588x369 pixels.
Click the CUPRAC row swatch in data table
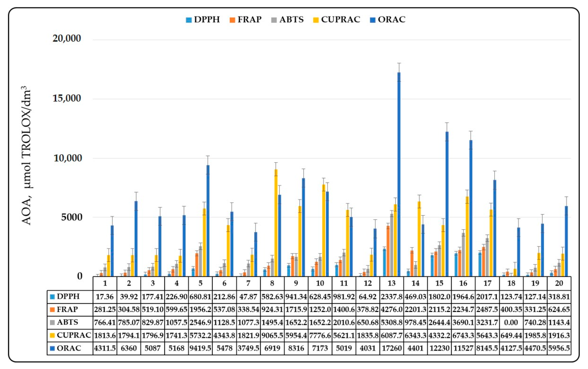53,336
